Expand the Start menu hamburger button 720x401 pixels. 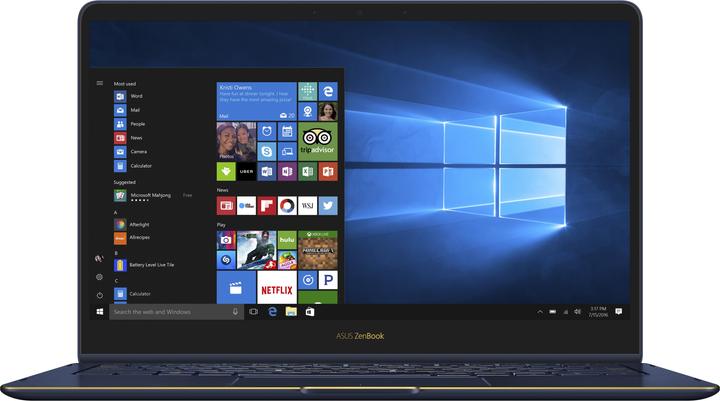pos(100,83)
